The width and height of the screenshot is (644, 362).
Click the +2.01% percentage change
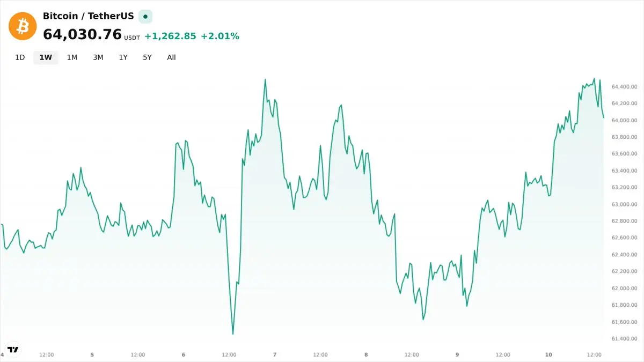(220, 36)
